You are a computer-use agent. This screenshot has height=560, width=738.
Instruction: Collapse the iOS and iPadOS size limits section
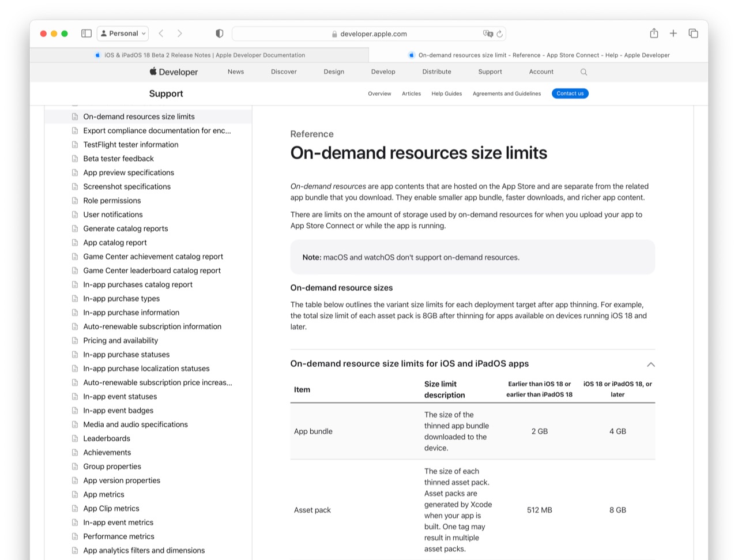(651, 364)
